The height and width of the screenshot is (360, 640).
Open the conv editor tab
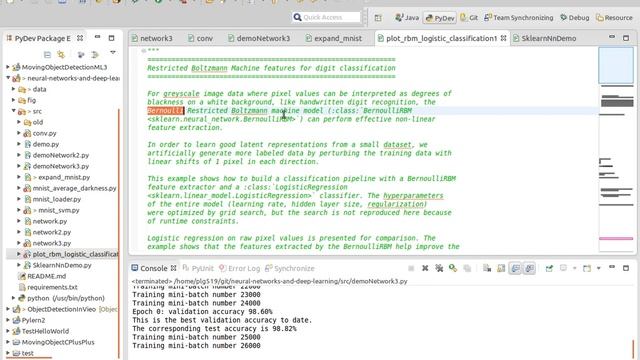(x=200, y=38)
